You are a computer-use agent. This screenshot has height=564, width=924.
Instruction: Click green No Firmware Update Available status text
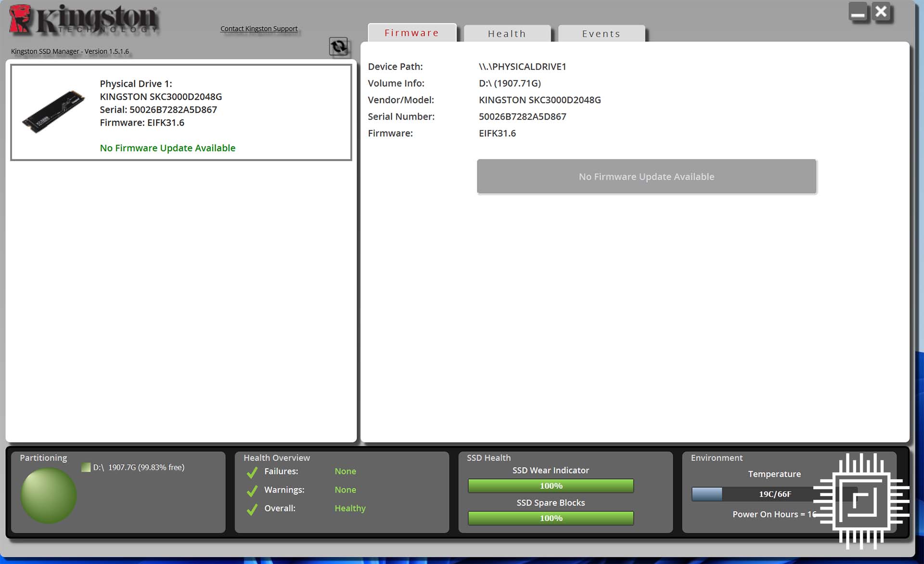click(167, 148)
